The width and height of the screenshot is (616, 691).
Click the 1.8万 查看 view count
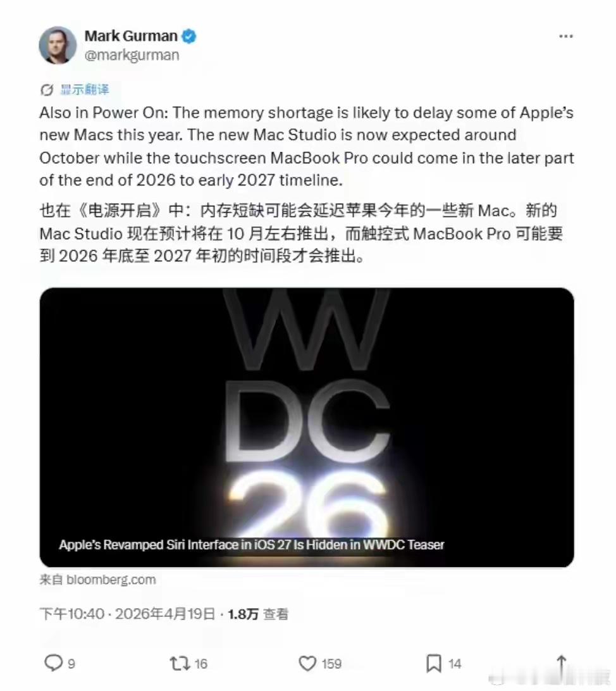[x=258, y=614]
